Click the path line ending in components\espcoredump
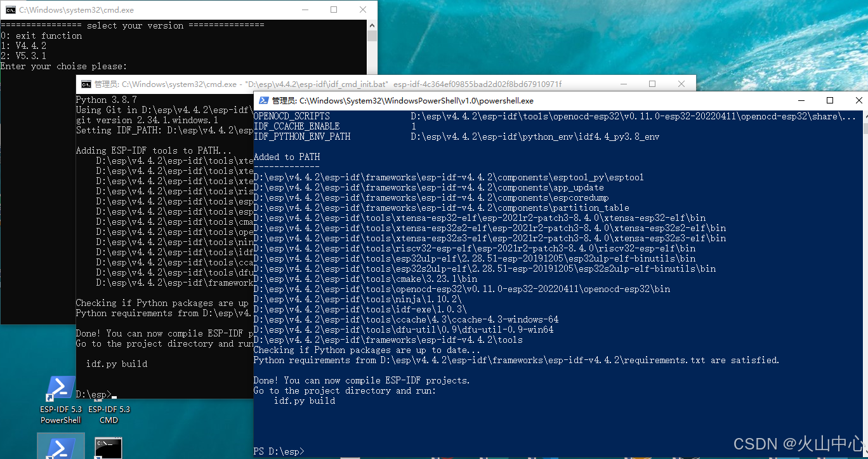The height and width of the screenshot is (459, 868). [431, 197]
